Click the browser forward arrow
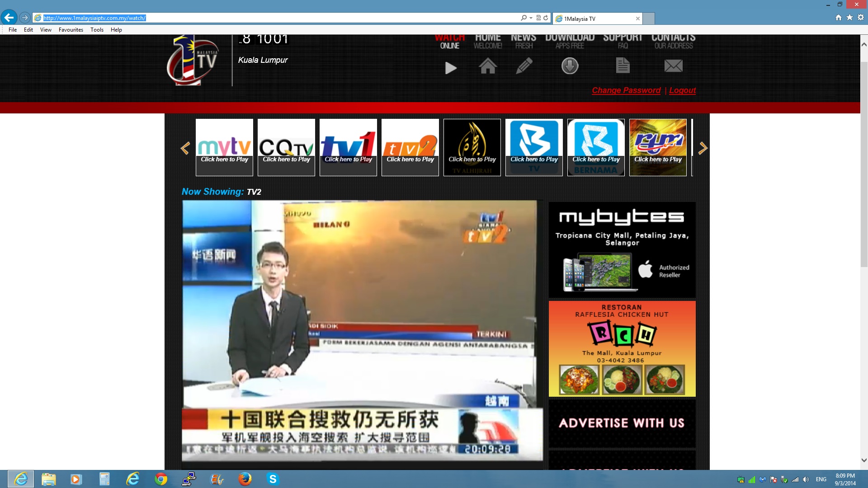Image resolution: width=868 pixels, height=488 pixels. [25, 18]
